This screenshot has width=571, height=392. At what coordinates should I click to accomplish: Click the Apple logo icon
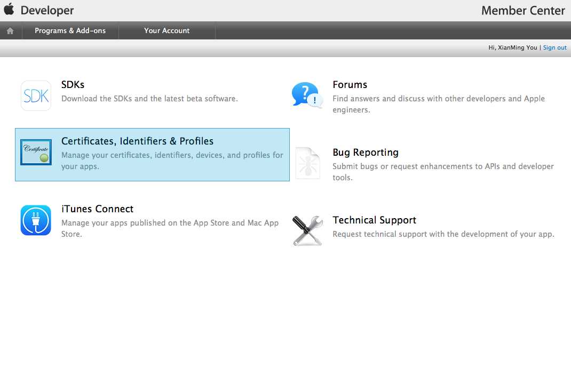[9, 9]
